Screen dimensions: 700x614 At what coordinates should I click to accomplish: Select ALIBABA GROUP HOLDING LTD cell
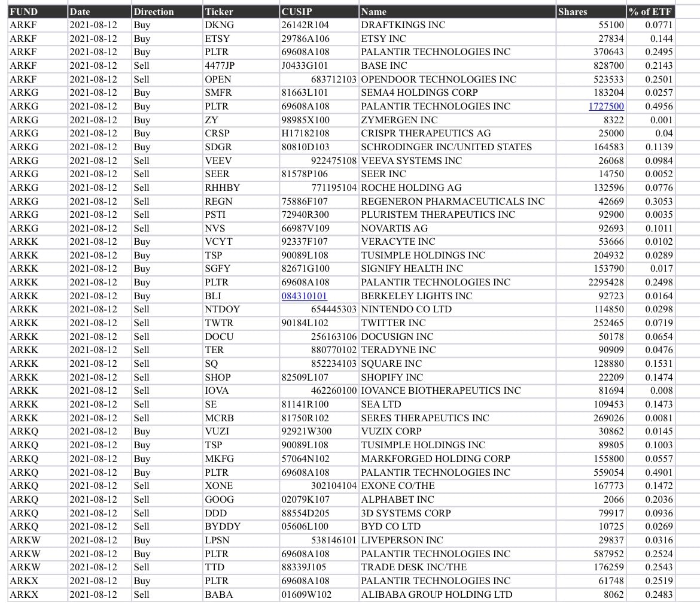pos(458,594)
